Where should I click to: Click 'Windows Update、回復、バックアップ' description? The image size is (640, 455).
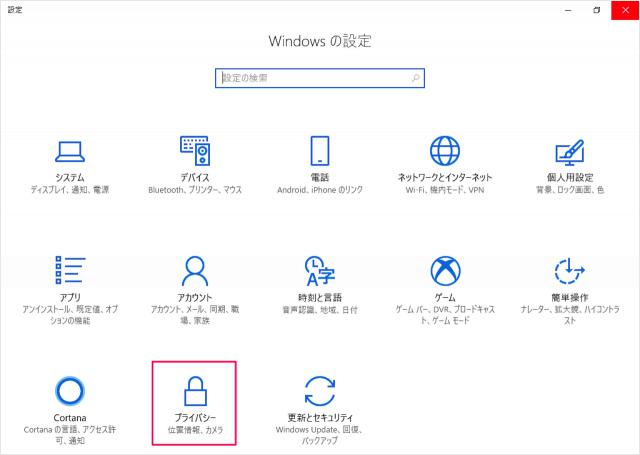tap(320, 435)
